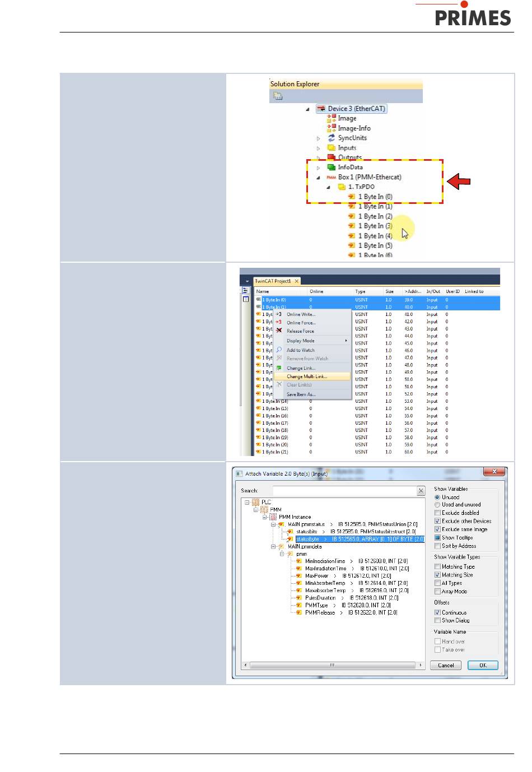The width and height of the screenshot is (532, 772).
Task: Enable the Exclude disabled checkbox
Action: [x=437, y=513]
